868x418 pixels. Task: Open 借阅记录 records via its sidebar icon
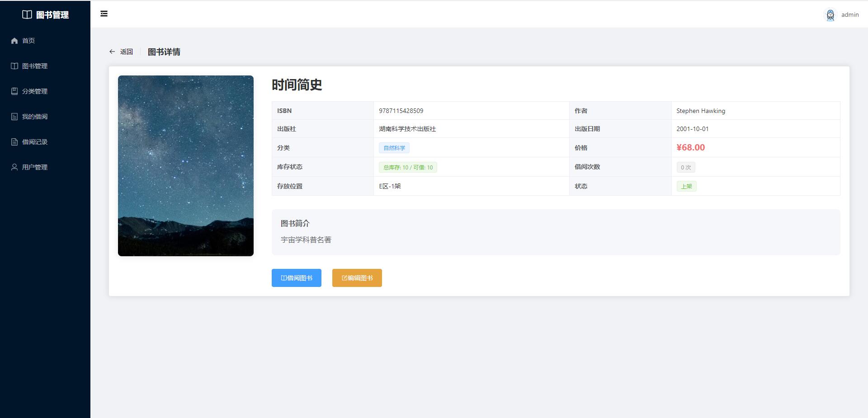click(x=14, y=141)
